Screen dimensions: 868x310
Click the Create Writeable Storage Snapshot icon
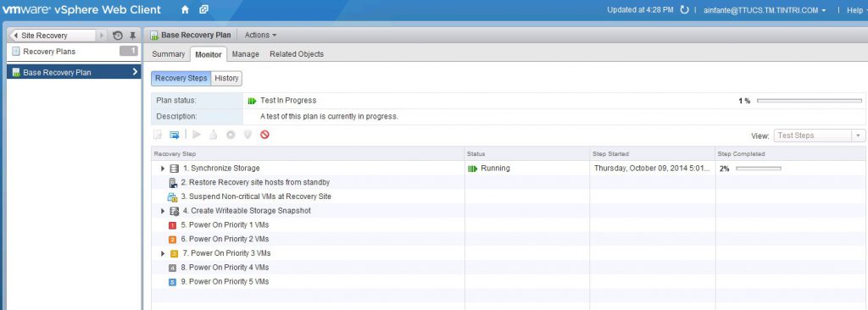click(x=174, y=211)
